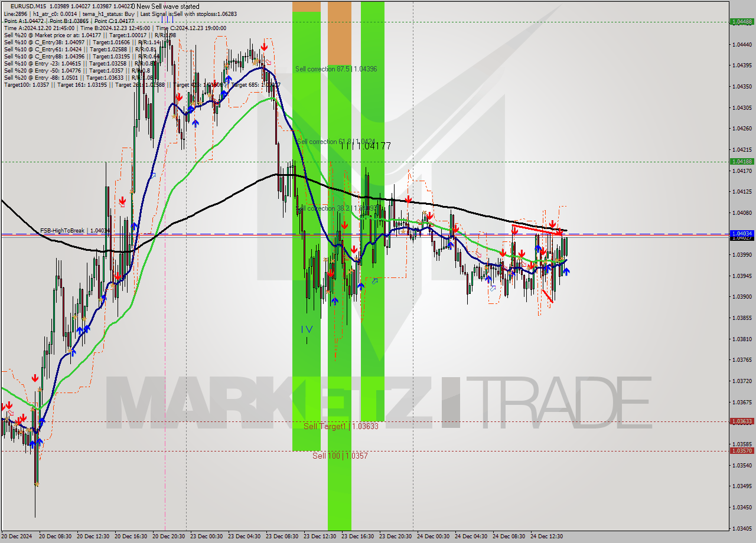Click the 1.03495 price axis value
Viewport: 756px width, 543px height.
[x=742, y=486]
